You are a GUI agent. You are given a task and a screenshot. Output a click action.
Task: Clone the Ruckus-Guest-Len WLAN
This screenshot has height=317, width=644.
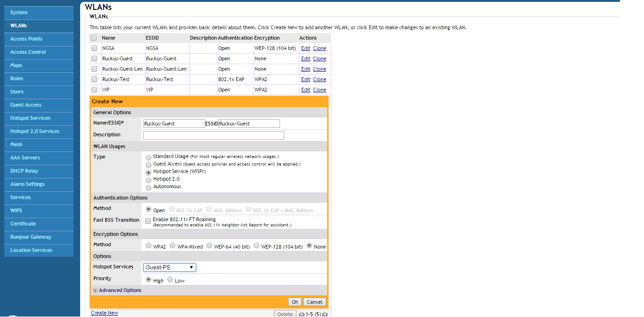coord(320,69)
